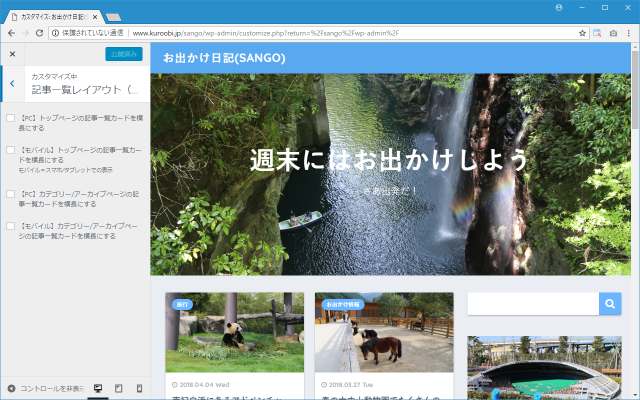640x400 pixels.
Task: Enable 【PC】カテゴリー/アーカイブ horizontal cards checkbox
Action: 11,194
